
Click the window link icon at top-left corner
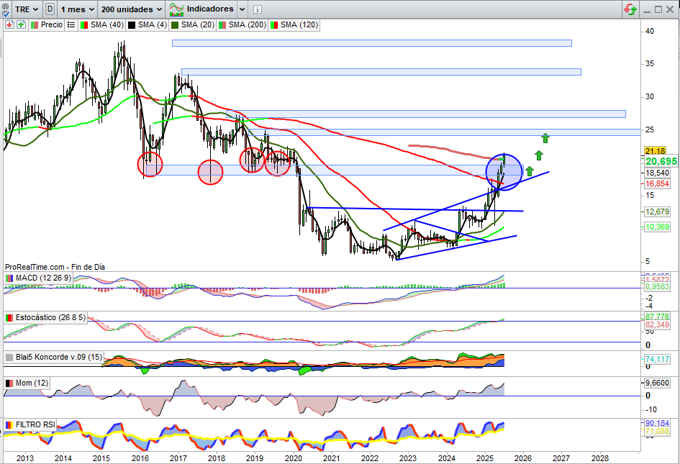pos(5,6)
